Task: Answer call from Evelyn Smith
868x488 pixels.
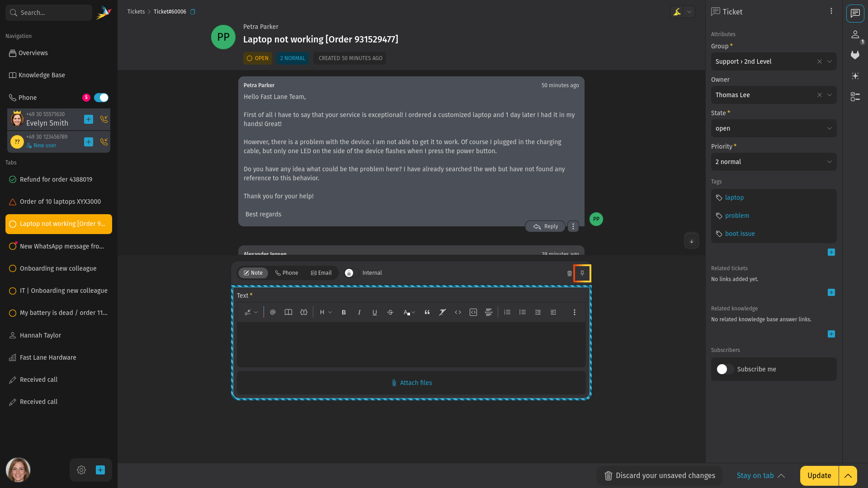Action: (x=104, y=119)
